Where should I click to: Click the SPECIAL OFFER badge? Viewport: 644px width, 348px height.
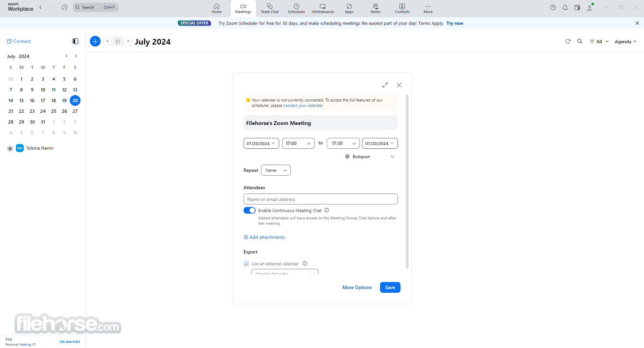click(x=195, y=23)
